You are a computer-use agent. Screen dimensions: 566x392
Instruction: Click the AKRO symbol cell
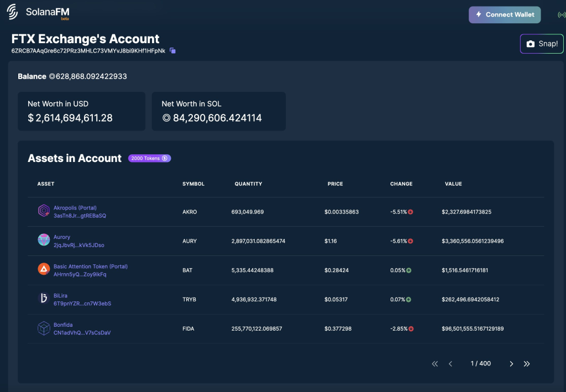190,212
